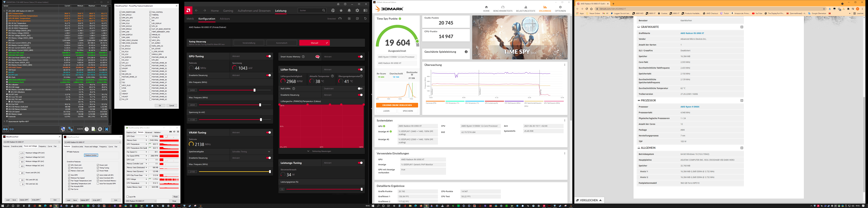
Task: Click info icon beside Geschätzte Spieleleistung
Action: [x=466, y=52]
